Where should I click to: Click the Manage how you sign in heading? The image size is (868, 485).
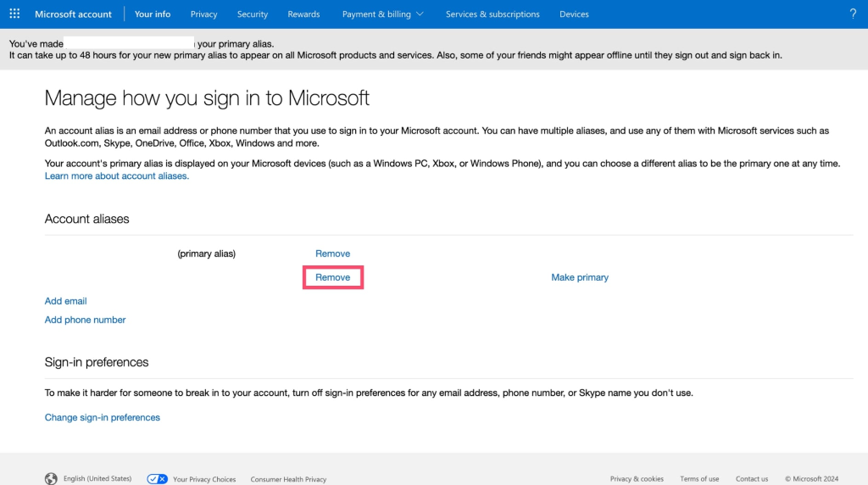pyautogui.click(x=207, y=98)
